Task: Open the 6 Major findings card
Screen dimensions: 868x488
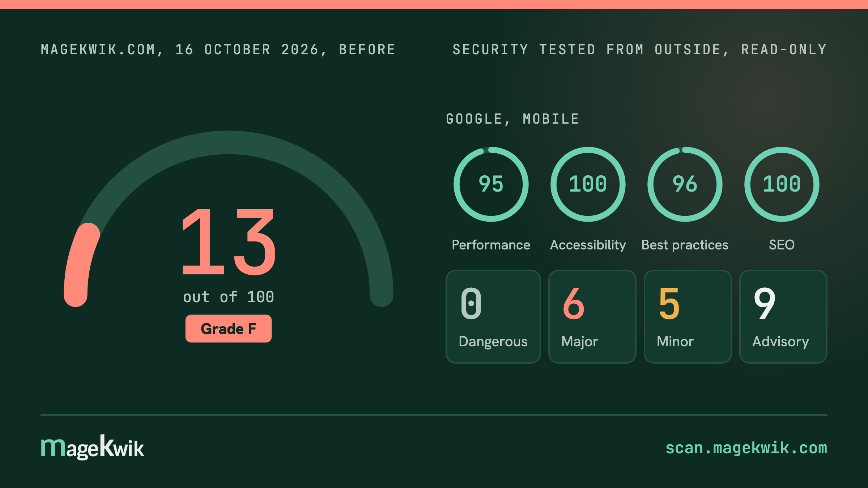Action: 592,317
